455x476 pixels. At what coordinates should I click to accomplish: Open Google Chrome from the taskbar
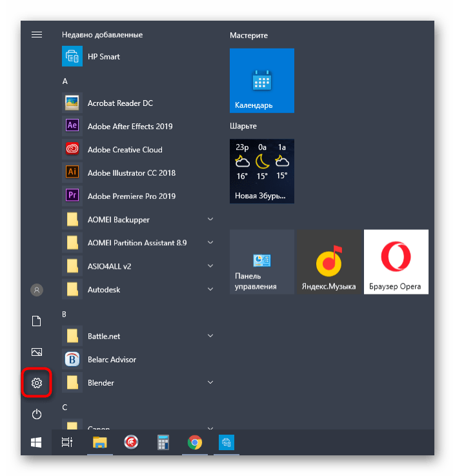[194, 442]
